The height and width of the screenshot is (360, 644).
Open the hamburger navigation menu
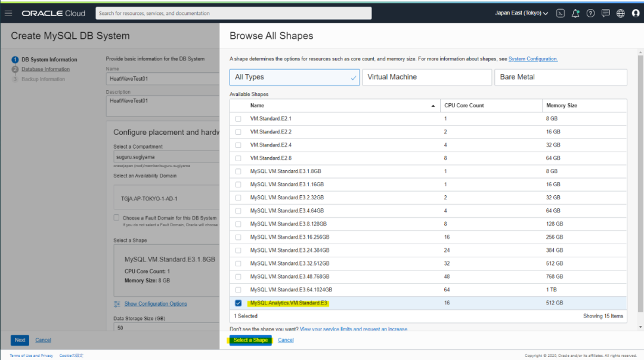pos(8,13)
